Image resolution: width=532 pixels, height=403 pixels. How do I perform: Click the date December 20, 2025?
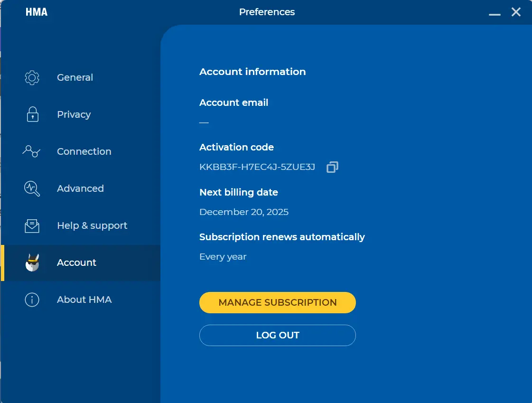point(244,212)
